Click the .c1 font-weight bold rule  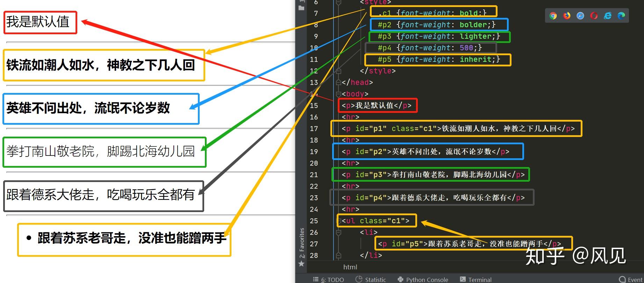[433, 13]
